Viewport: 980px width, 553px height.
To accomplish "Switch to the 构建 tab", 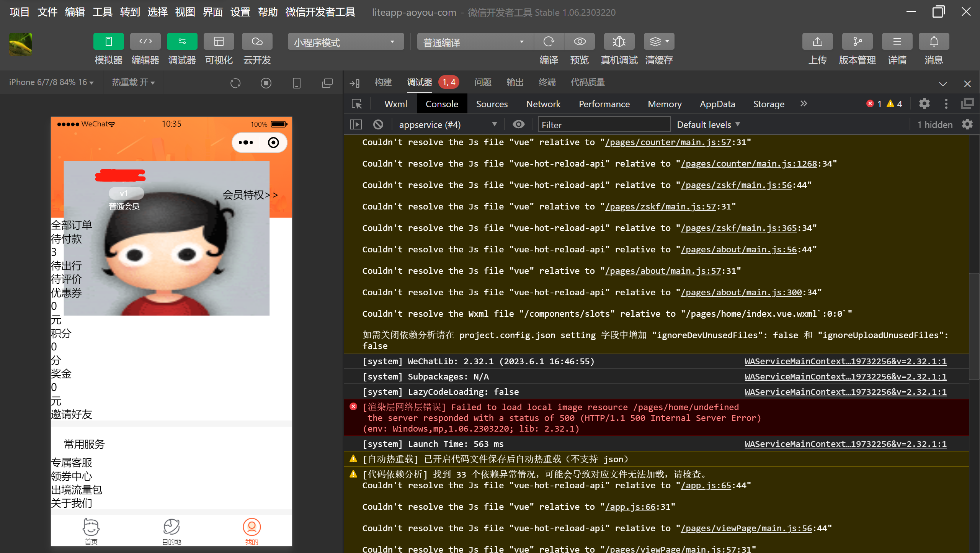I will [x=383, y=82].
